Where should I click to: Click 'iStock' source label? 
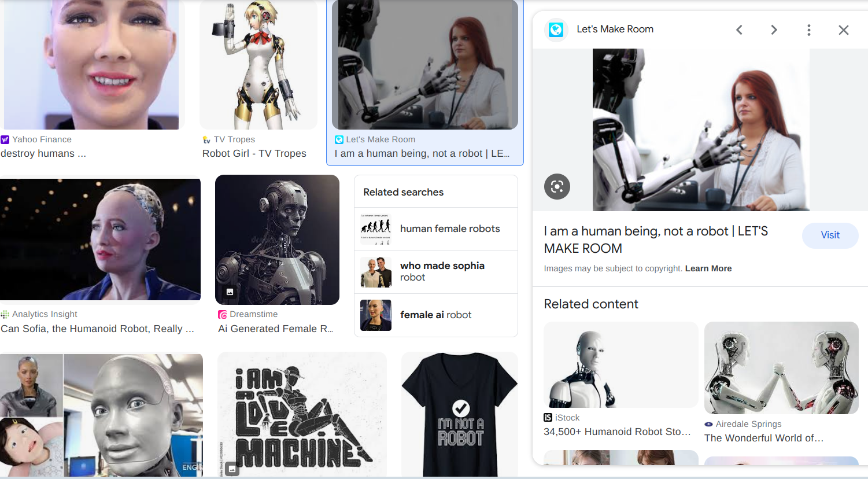point(567,418)
